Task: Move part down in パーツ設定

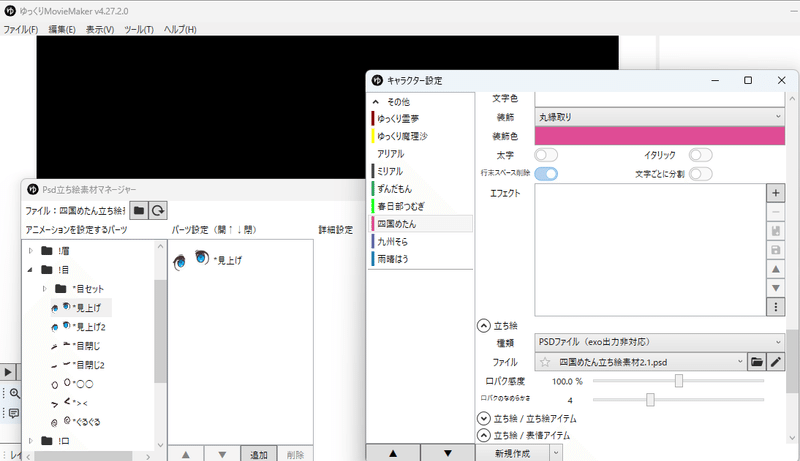Action: [222, 454]
